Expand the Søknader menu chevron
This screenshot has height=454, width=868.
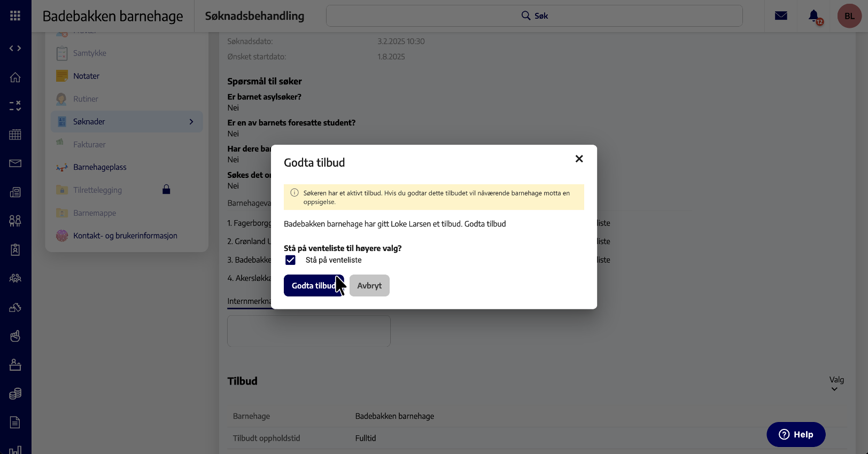[191, 122]
